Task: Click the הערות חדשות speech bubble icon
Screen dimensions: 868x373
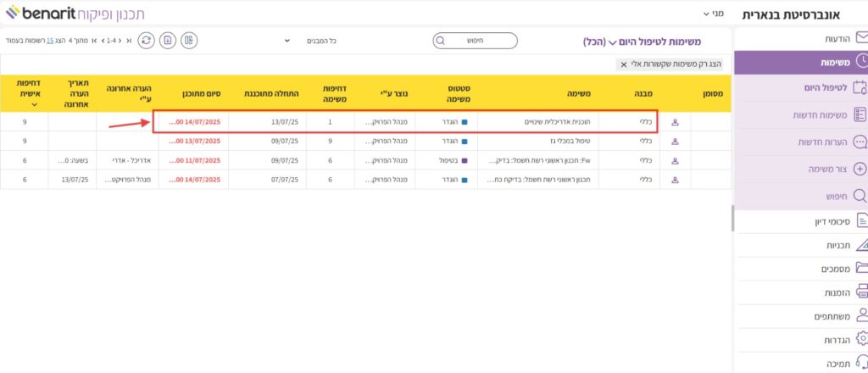Action: 860,142
